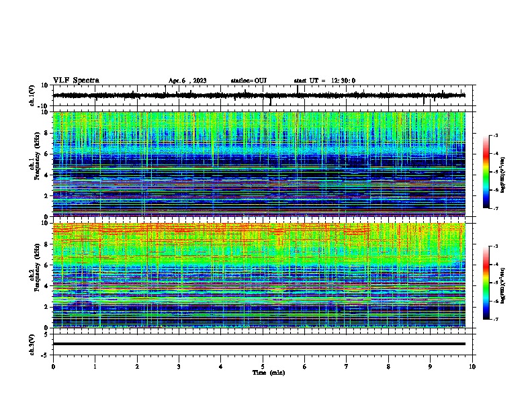Click the 'station=OUJ' label
Image resolution: width=532 pixels, height=411 pixels.
[x=249, y=81]
